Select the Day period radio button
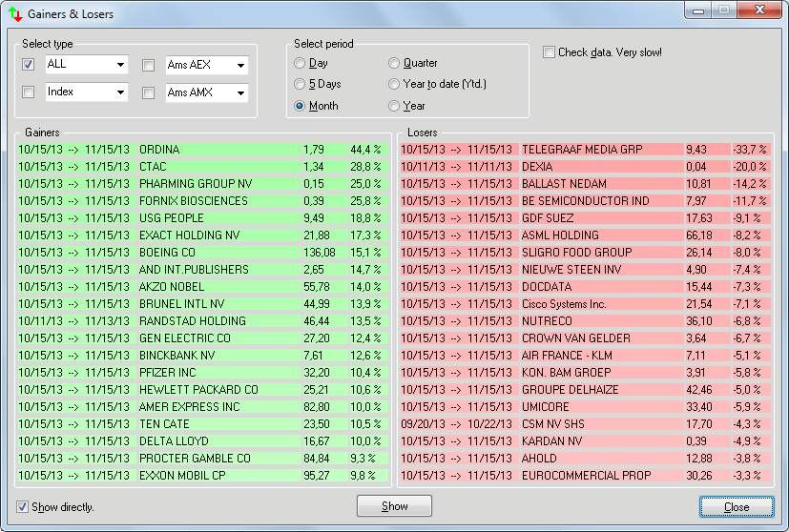Screen dimensions: 789x532 pos(300,63)
